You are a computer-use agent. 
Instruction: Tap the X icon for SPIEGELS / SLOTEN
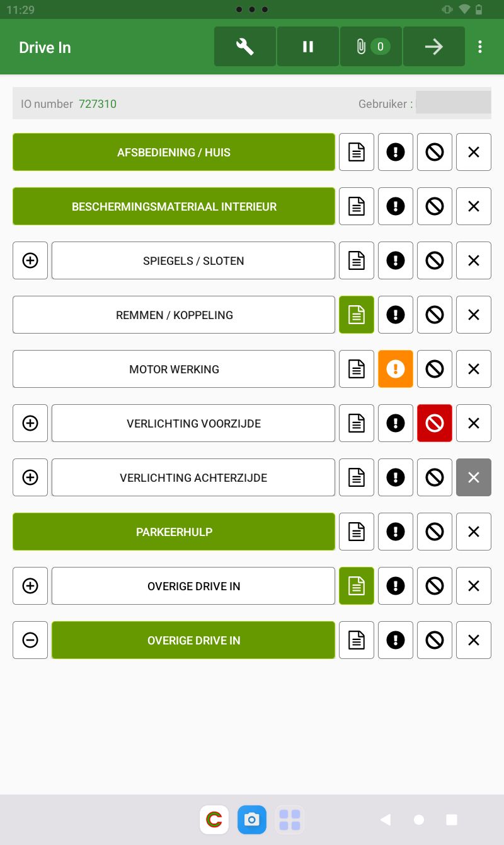(x=474, y=260)
